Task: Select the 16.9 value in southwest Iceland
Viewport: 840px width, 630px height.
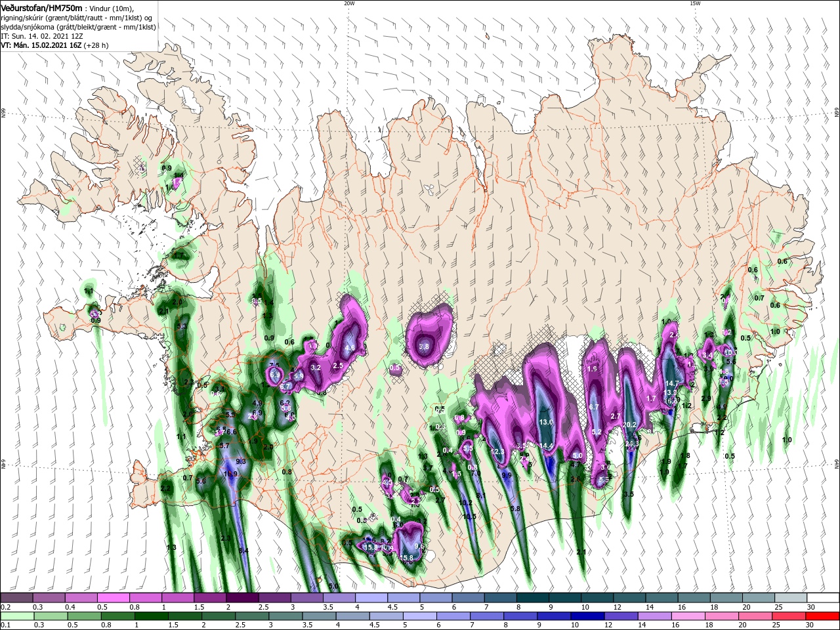Action: click(230, 474)
